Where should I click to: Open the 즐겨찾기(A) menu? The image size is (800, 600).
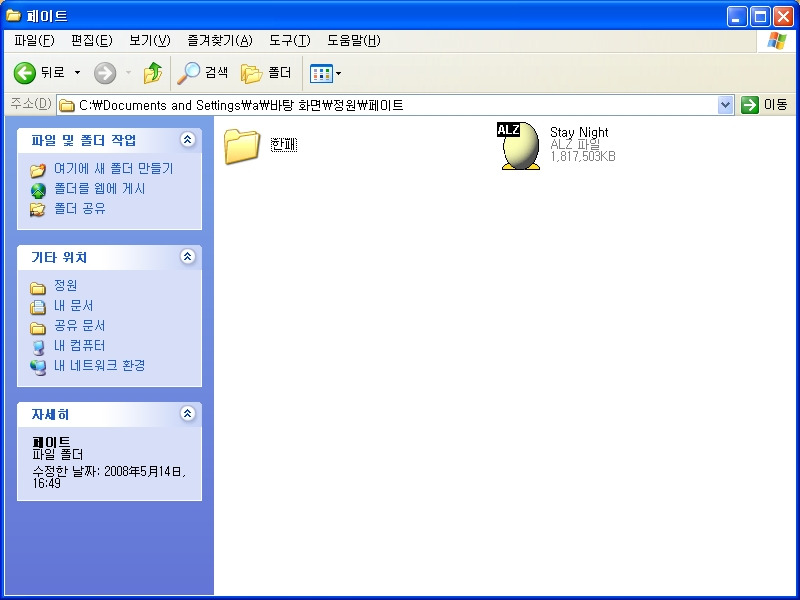pyautogui.click(x=219, y=40)
